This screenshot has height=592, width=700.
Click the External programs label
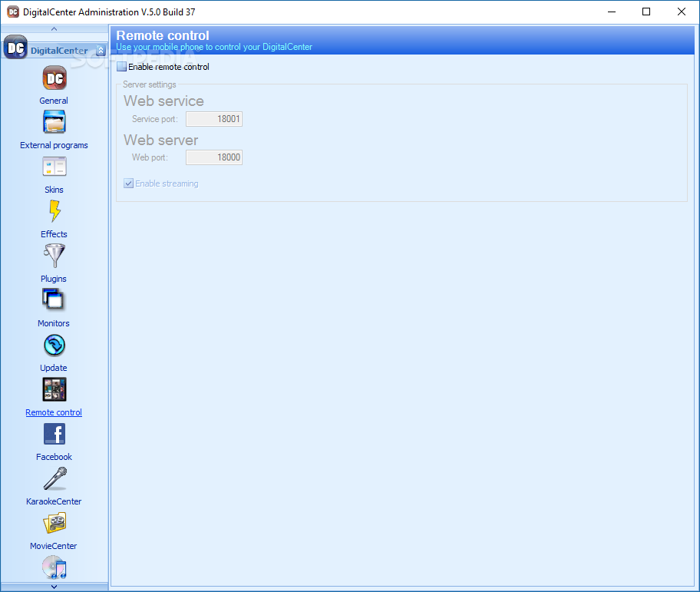coord(54,145)
